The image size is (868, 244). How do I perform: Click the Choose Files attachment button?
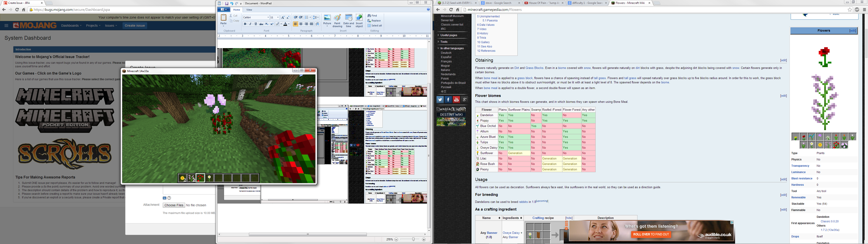coord(174,205)
